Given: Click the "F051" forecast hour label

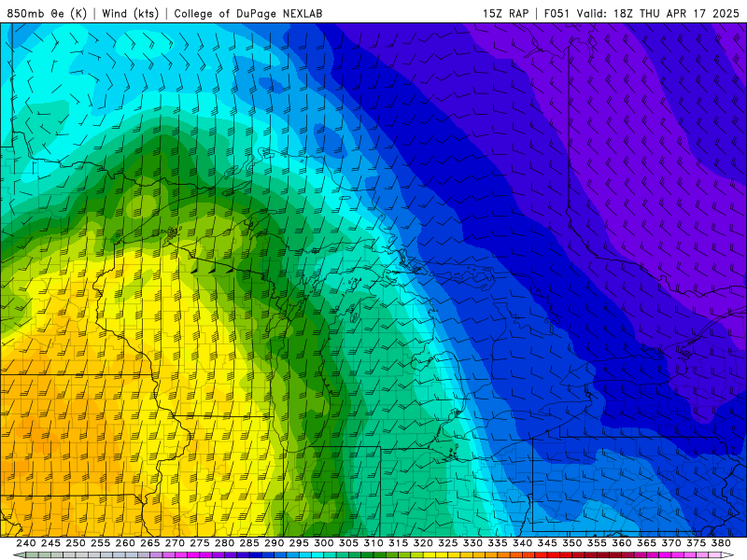Looking at the screenshot, I should tap(557, 13).
